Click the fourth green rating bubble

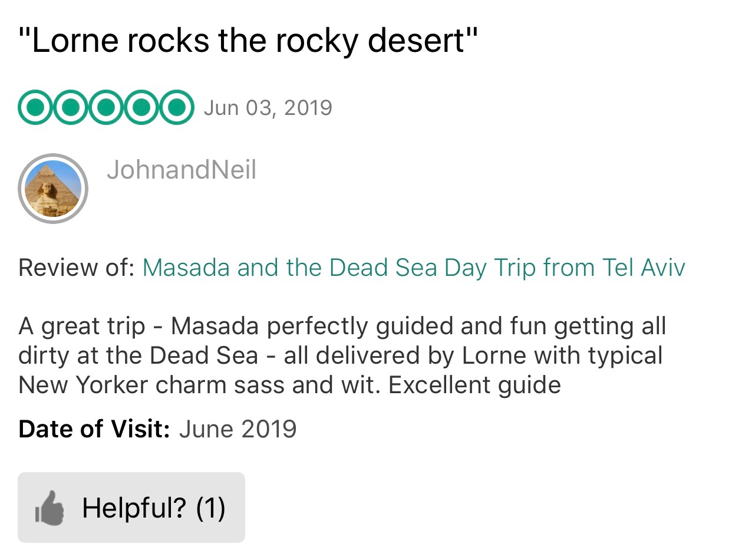[141, 107]
